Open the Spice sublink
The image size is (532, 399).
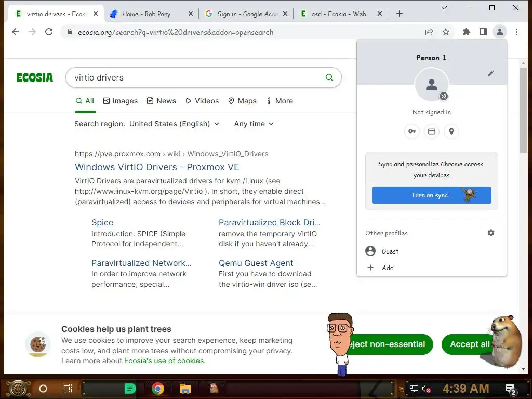pos(102,222)
